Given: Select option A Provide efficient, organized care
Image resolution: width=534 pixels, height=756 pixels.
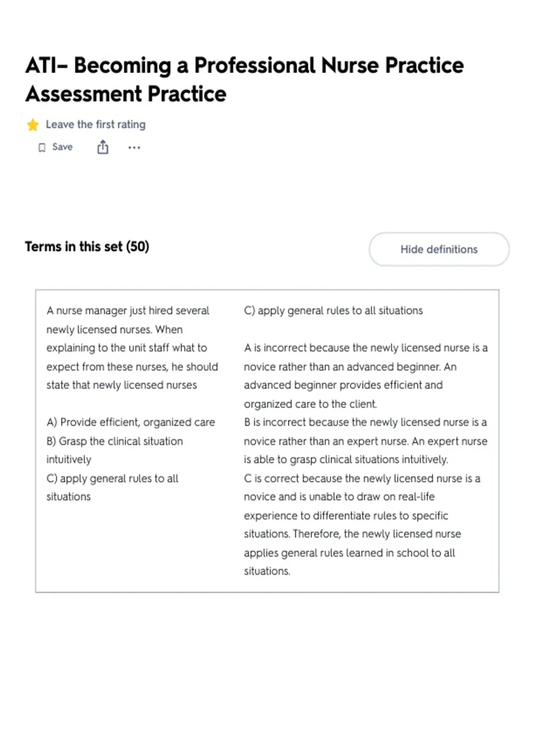Looking at the screenshot, I should pyautogui.click(x=131, y=422).
